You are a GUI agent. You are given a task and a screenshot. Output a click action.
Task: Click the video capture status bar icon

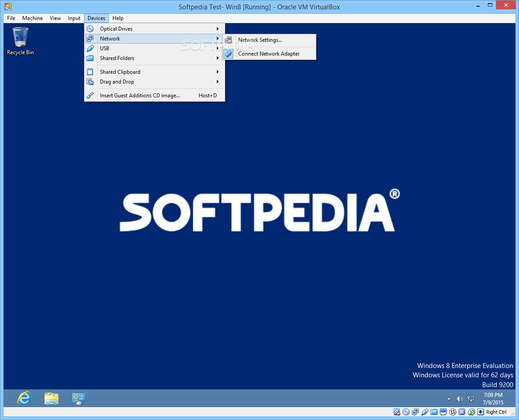[453, 412]
